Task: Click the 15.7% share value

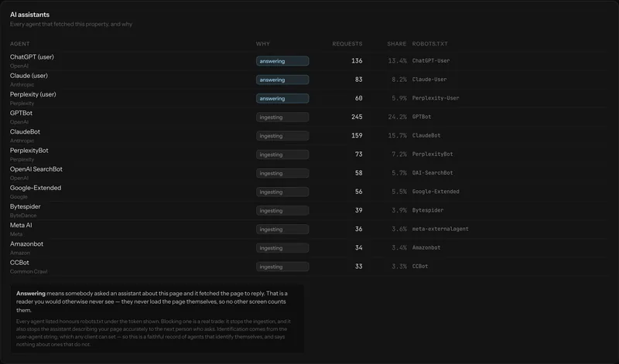Action: point(397,135)
